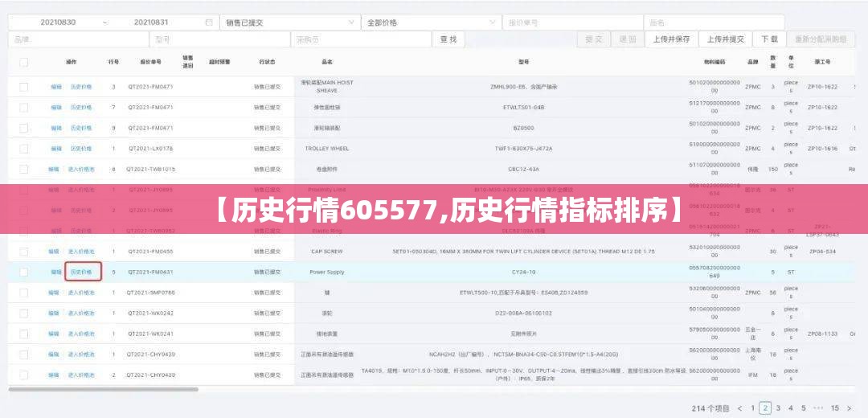
Task: Click the 报价单号 column header
Action: [150, 62]
